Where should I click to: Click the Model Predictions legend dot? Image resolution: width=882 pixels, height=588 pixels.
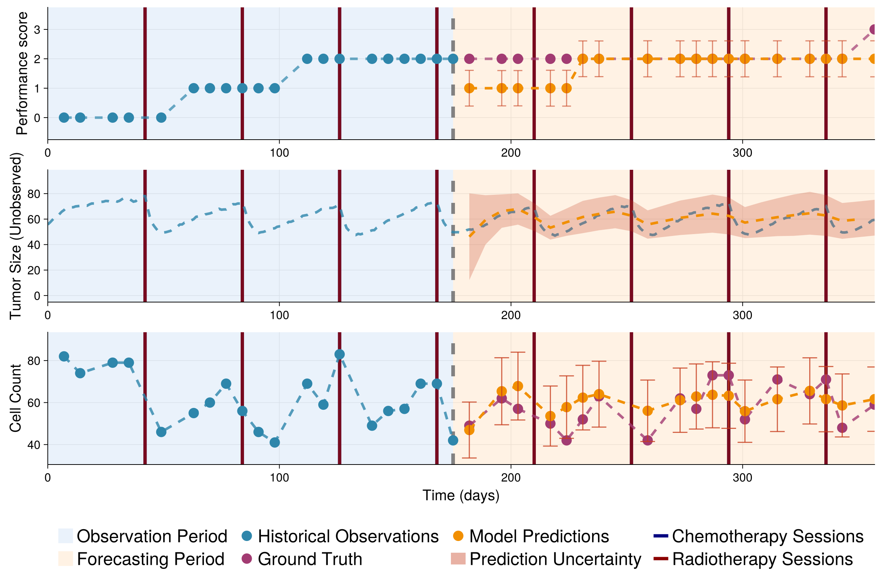pyautogui.click(x=458, y=536)
